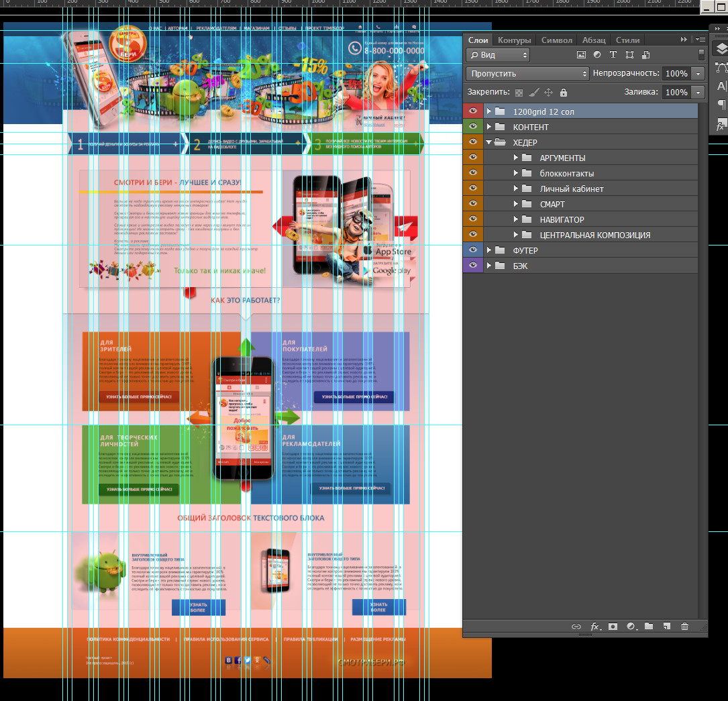Expand the НАВИГАТОР subgroup
Screen dimensions: 728x701
click(x=516, y=219)
